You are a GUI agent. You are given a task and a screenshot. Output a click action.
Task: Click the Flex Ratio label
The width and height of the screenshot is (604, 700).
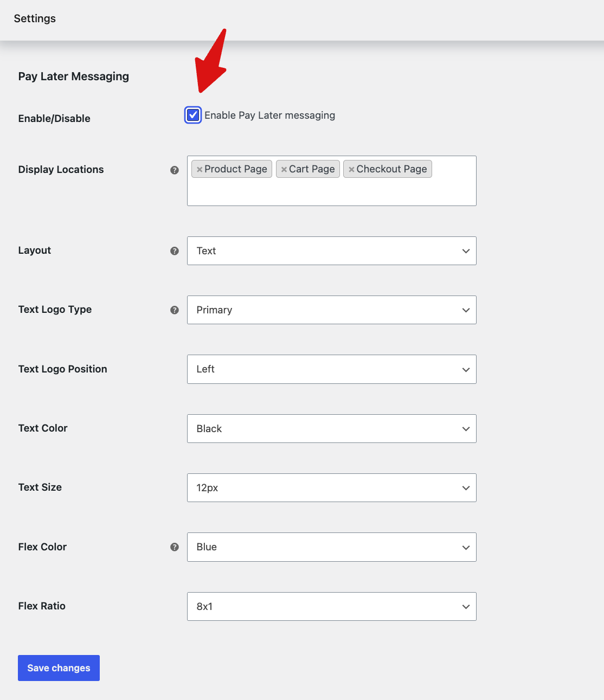click(x=42, y=606)
